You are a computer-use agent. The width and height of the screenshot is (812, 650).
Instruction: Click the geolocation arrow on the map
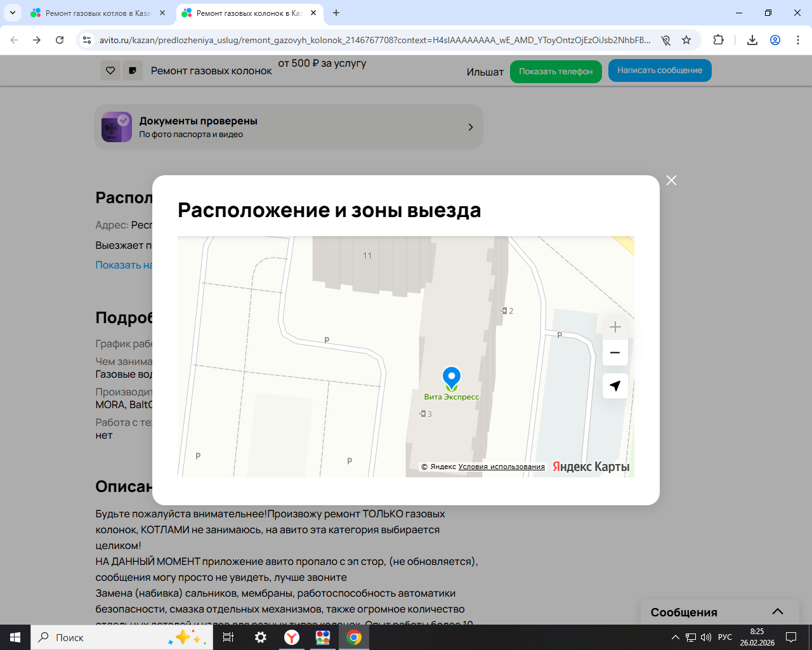coord(615,386)
